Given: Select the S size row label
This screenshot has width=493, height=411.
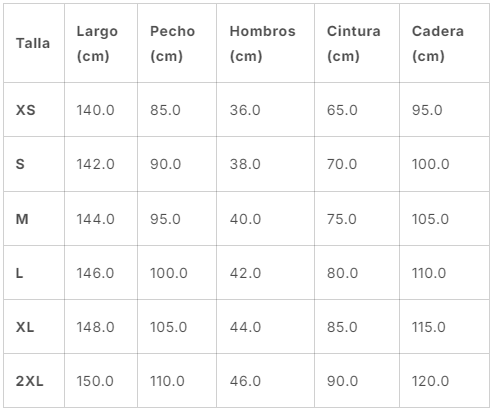Looking at the screenshot, I should 20,164.
